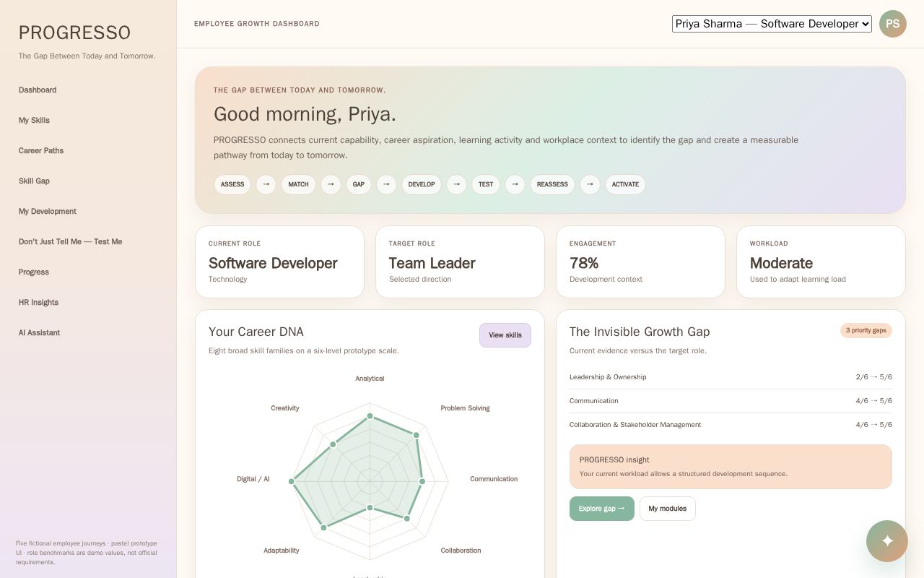Click the Digital / AI radar chart point
This screenshot has height=578, width=924.
pyautogui.click(x=292, y=481)
